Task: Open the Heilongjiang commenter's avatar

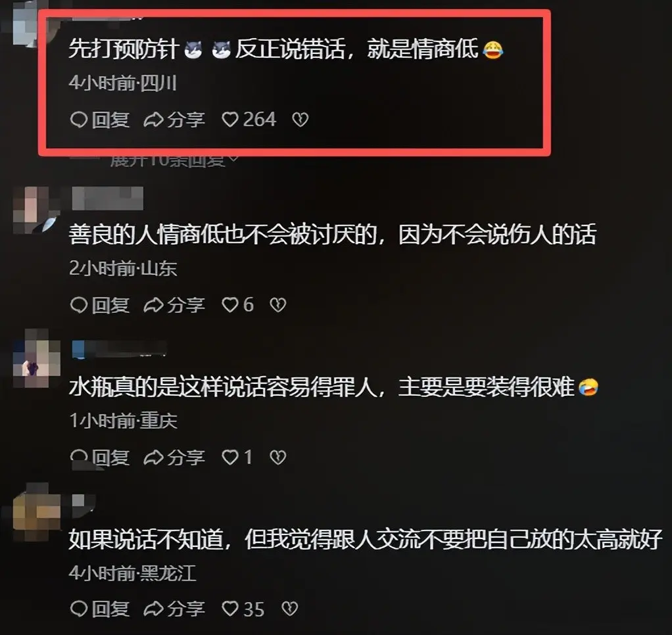Action: click(x=36, y=511)
